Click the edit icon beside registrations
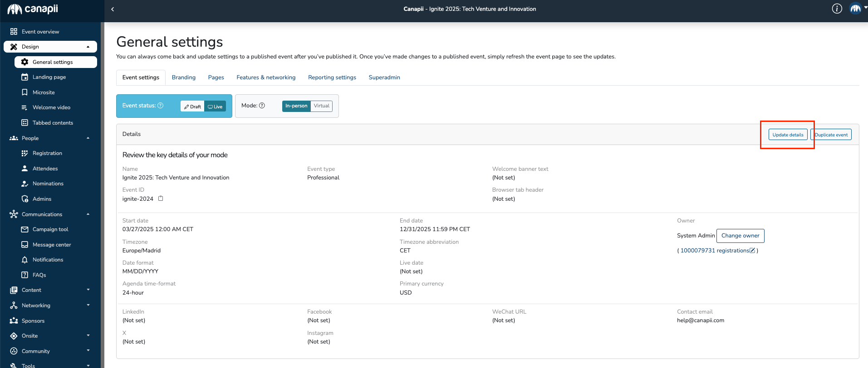Screen dimensions: 868x368 (x=752, y=251)
